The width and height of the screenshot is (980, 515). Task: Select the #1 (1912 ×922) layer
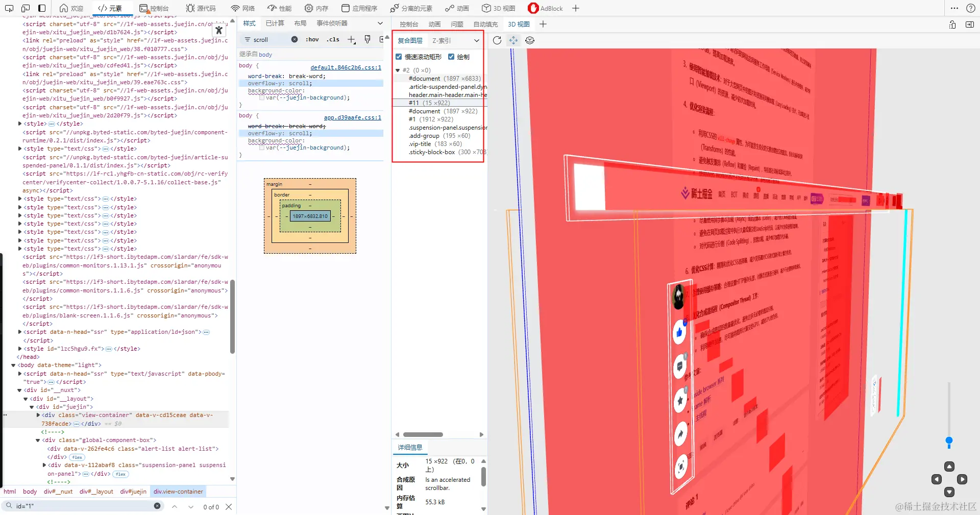coord(431,119)
